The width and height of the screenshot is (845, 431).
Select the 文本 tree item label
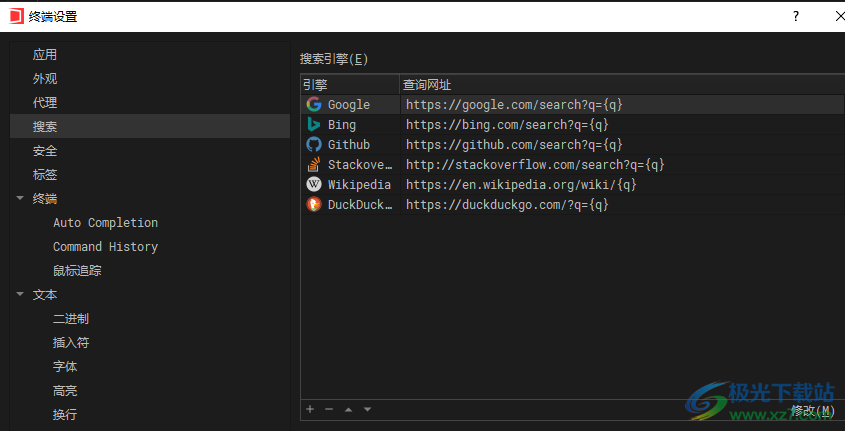[x=45, y=294]
